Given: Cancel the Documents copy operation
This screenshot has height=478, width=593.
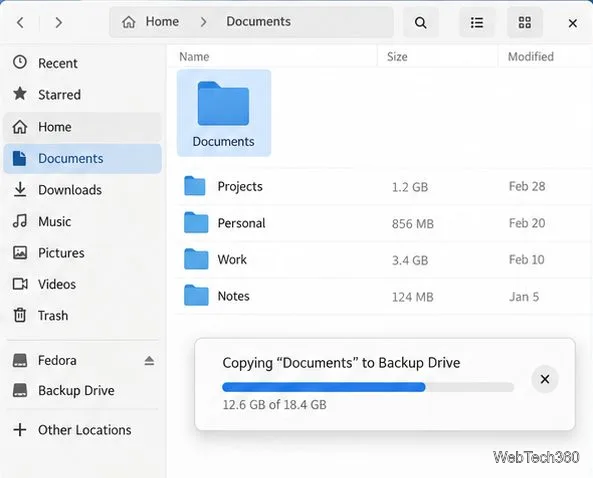Looking at the screenshot, I should (x=545, y=379).
